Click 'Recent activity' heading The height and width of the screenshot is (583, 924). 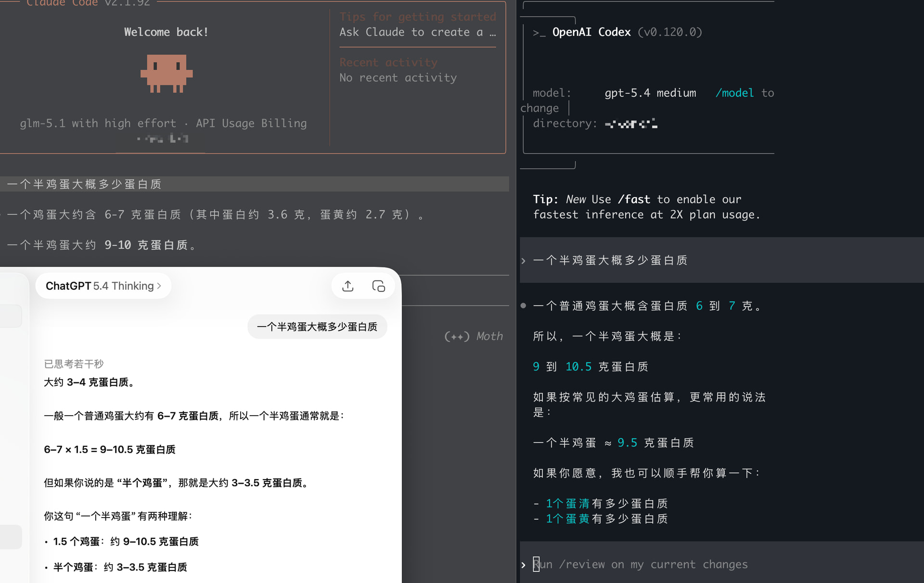388,63
